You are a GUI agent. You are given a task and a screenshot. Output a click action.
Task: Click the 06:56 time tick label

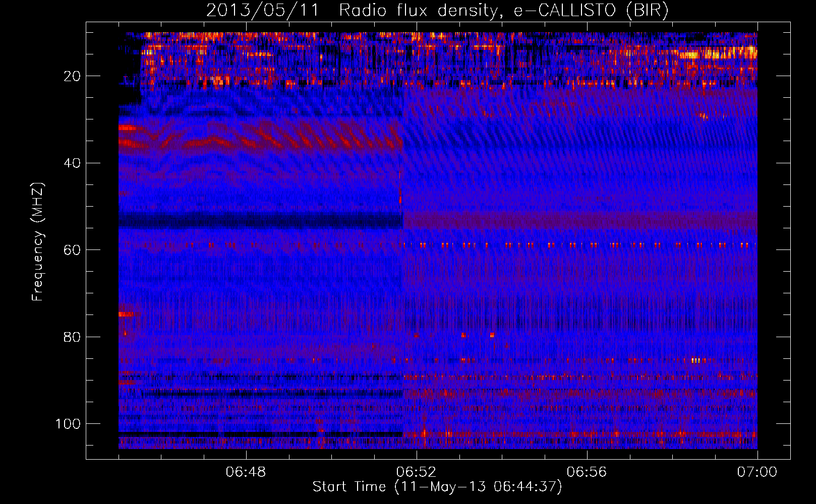(587, 472)
